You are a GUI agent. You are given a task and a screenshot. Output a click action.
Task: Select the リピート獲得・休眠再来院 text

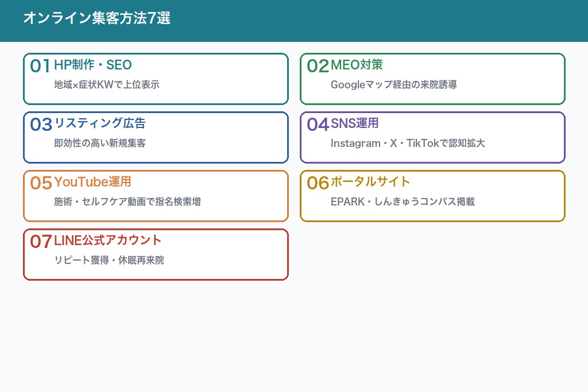(109, 261)
